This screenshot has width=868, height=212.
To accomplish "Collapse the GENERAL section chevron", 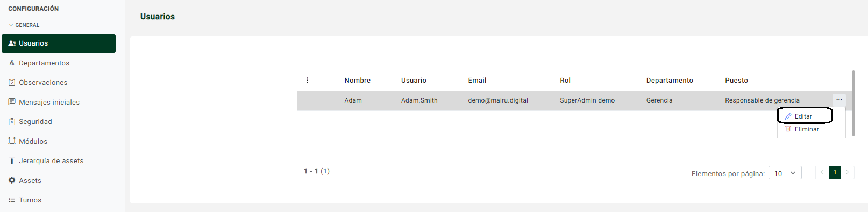I will click(x=11, y=25).
